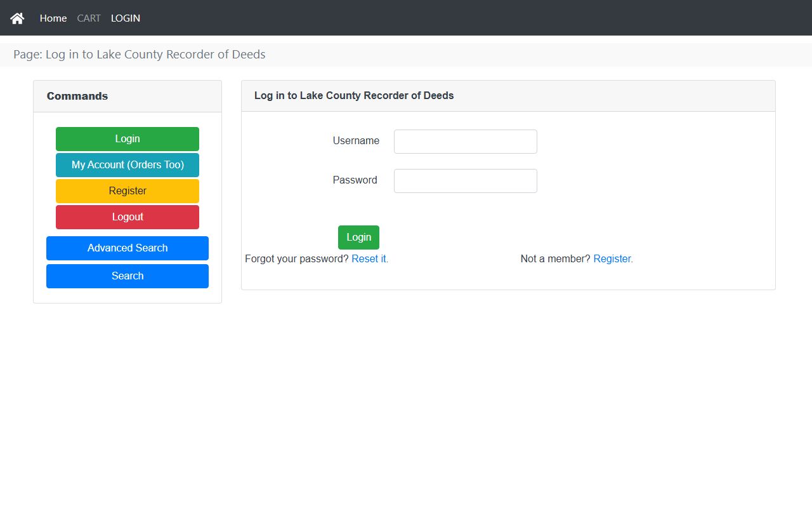Focus the Password input field
Viewport: 812px width, 508px height.
tap(466, 181)
